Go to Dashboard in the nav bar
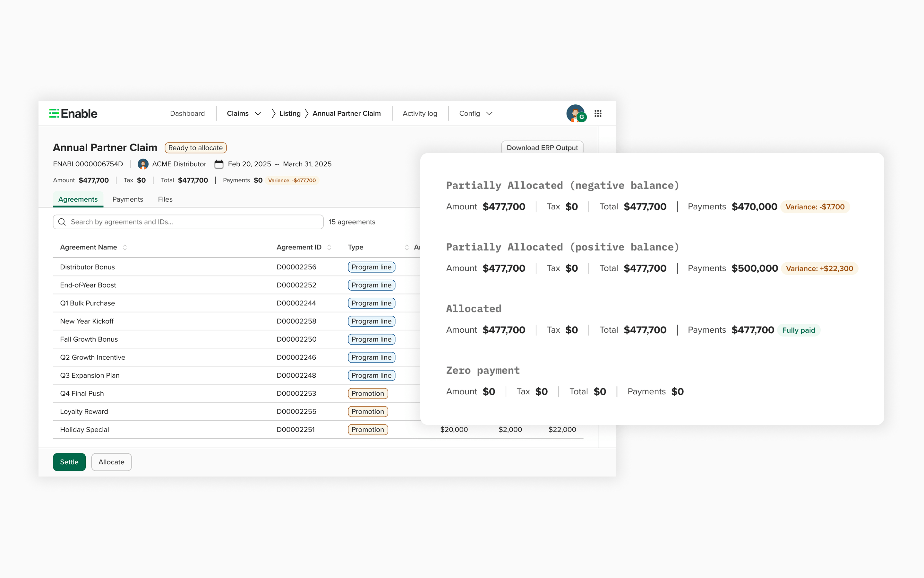 pyautogui.click(x=187, y=114)
